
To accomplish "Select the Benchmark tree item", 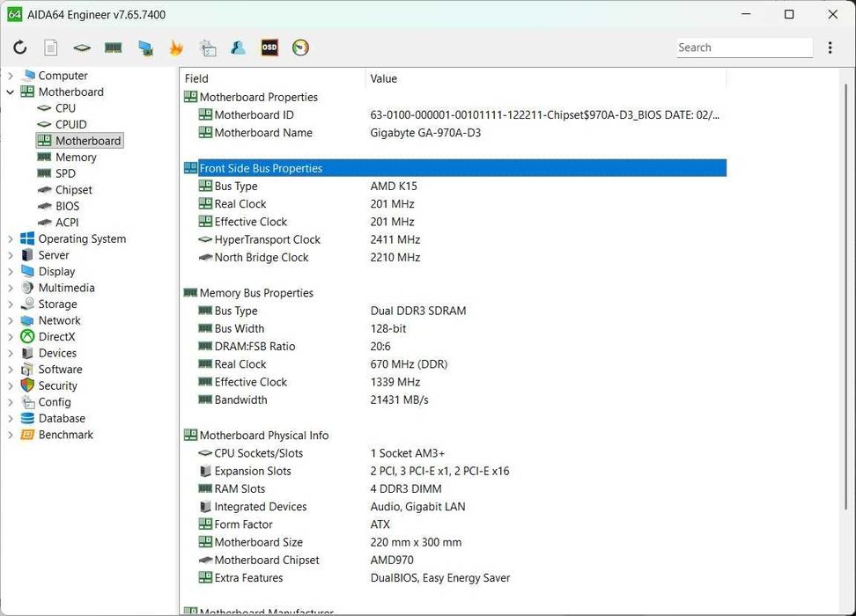I will 65,435.
